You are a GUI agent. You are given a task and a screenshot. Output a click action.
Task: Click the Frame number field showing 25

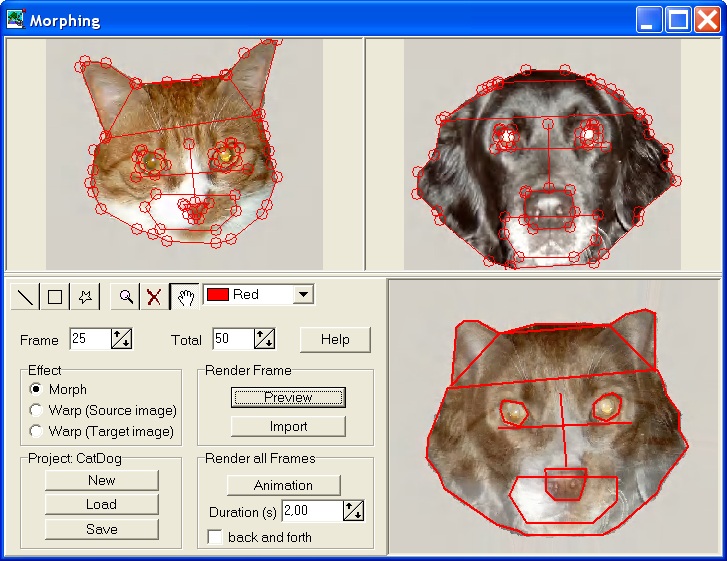point(90,339)
